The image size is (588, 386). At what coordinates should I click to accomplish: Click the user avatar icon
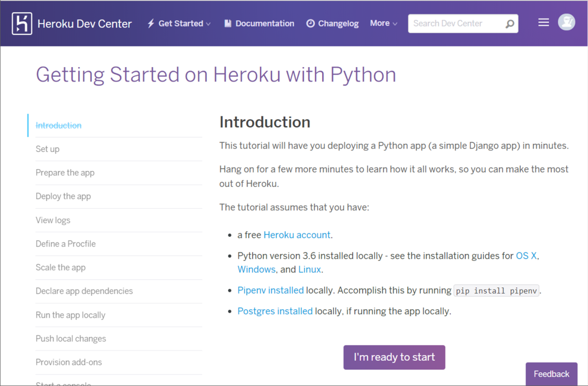point(566,22)
